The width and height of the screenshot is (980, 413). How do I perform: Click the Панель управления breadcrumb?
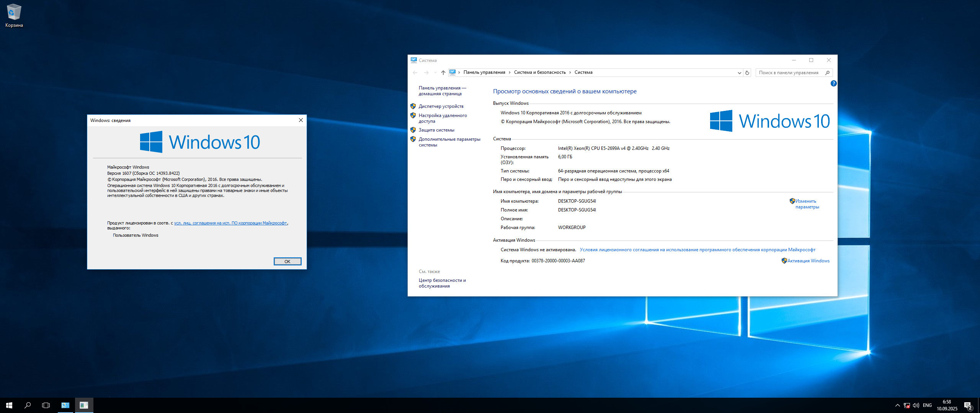click(x=484, y=72)
